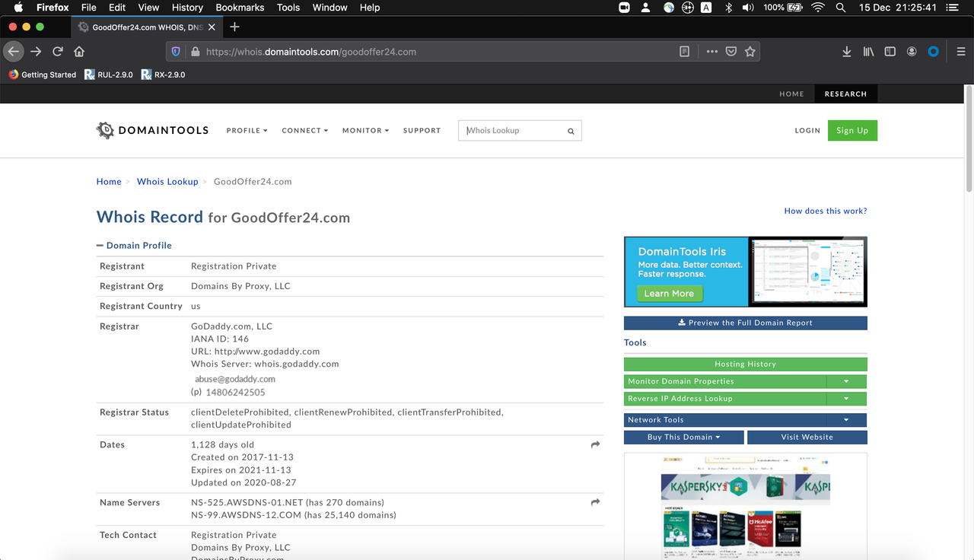Save page to Pocket icon

[x=730, y=52]
